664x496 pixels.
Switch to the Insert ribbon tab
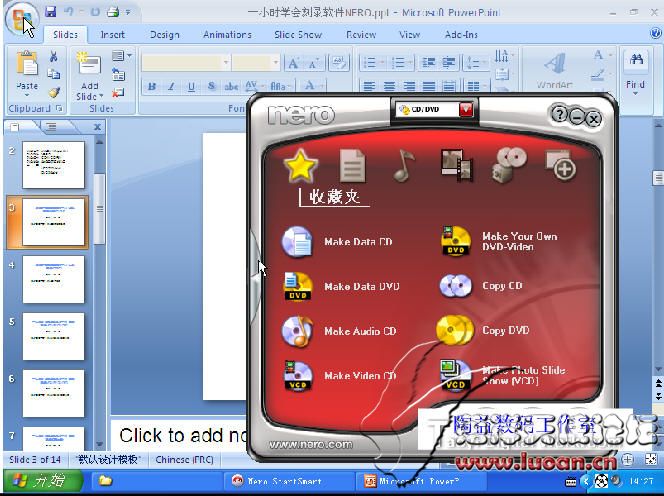112,35
